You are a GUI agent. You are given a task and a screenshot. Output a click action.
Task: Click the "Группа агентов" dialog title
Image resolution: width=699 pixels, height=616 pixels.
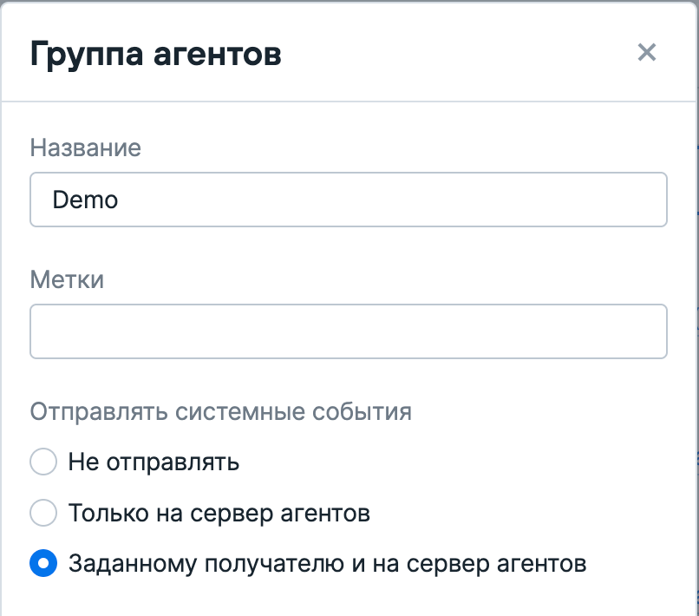156,54
